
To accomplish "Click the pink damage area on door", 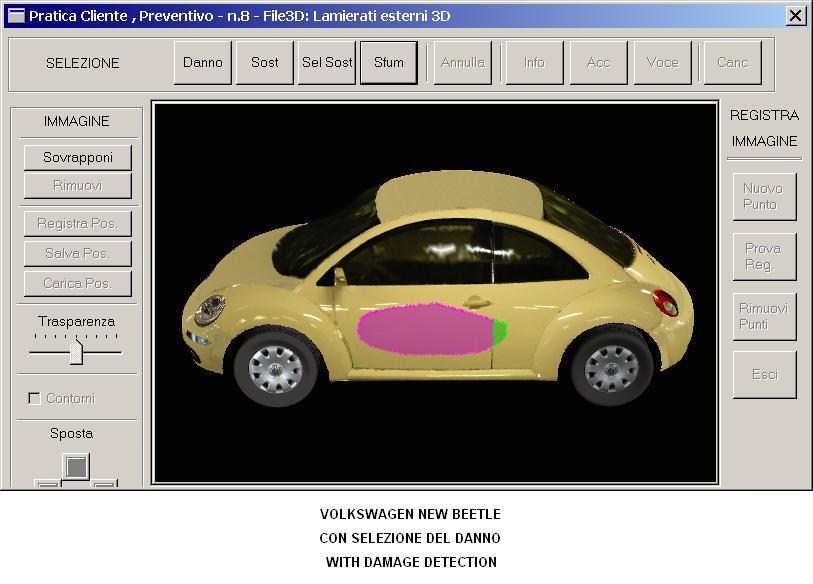I will pyautogui.click(x=425, y=330).
